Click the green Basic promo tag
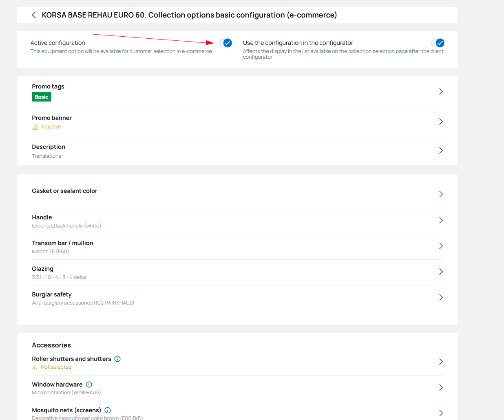This screenshot has width=504, height=420. [x=42, y=97]
